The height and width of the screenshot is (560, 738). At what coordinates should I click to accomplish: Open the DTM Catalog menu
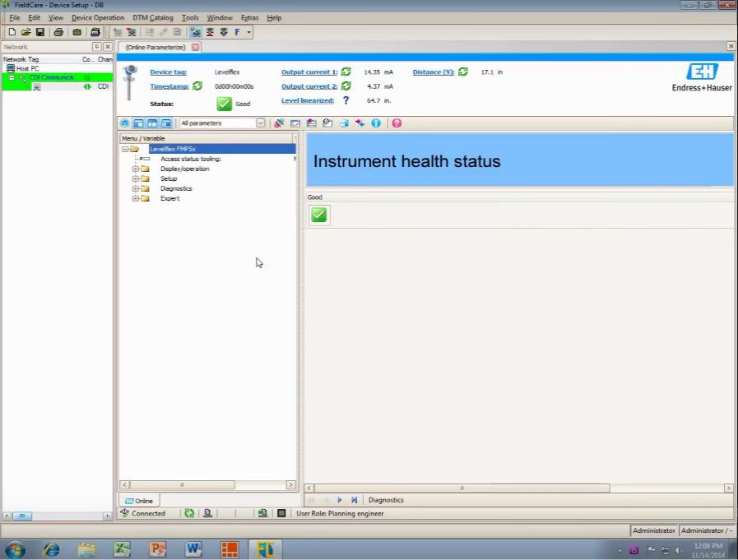[x=153, y=17]
